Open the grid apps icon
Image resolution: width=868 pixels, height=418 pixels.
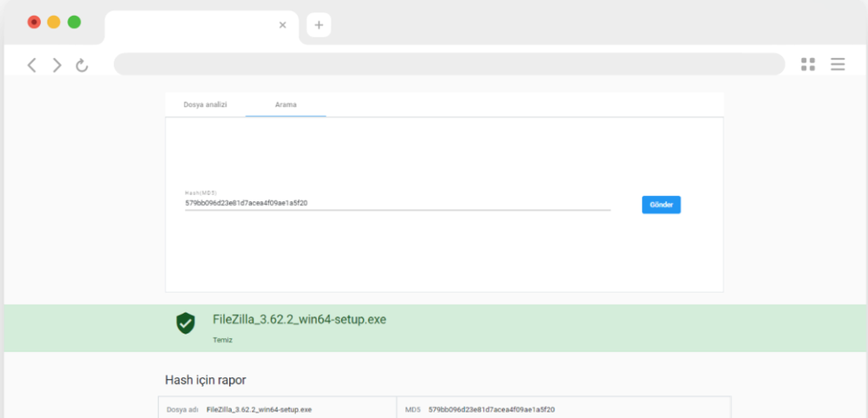tap(807, 64)
